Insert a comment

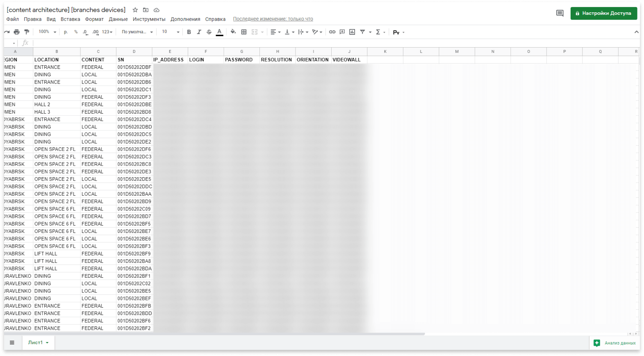(342, 32)
